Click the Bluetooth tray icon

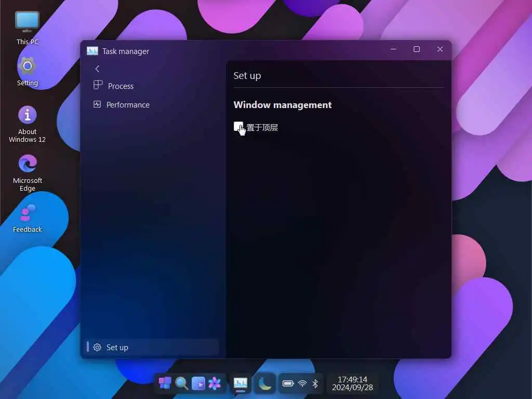point(315,383)
